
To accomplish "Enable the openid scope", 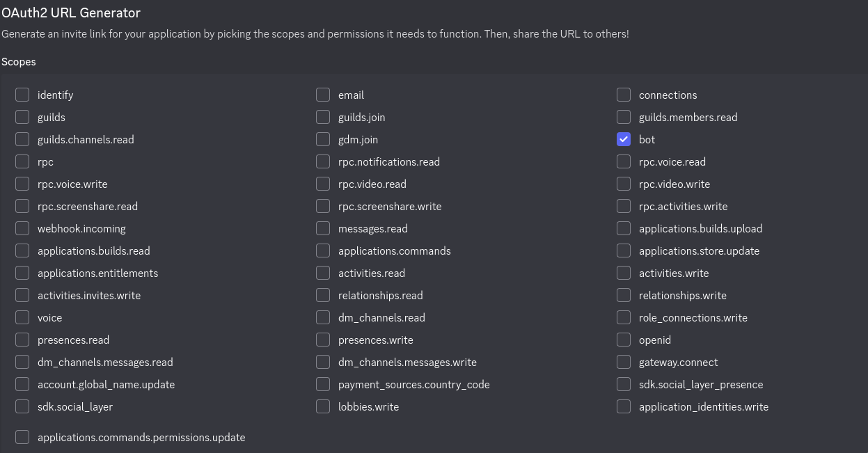I will (623, 340).
